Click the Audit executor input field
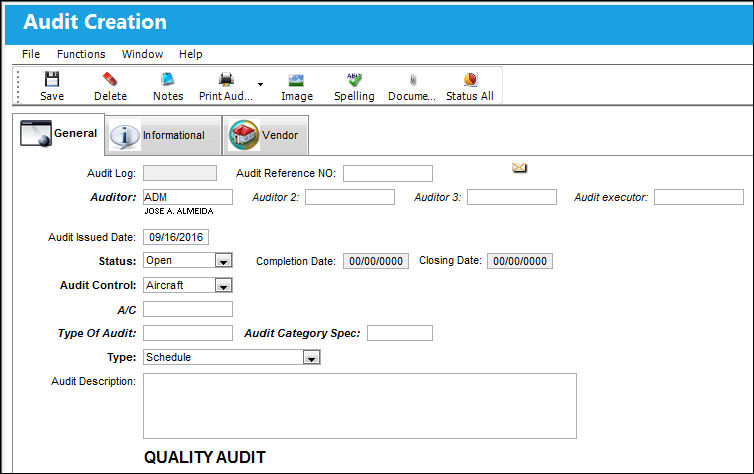 [x=699, y=197]
